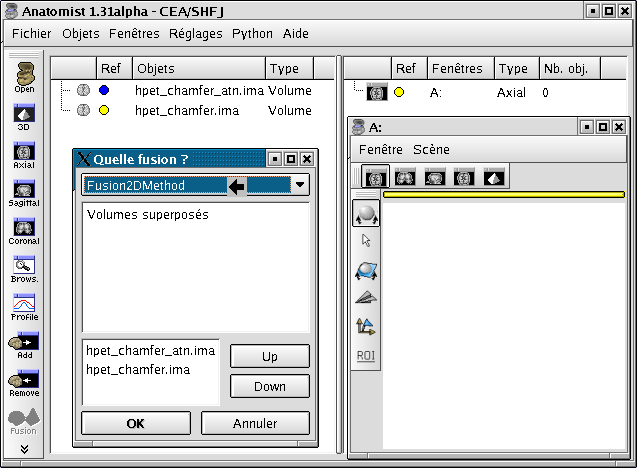Move selected volume Up in order
This screenshot has width=637, height=468.
click(x=269, y=357)
